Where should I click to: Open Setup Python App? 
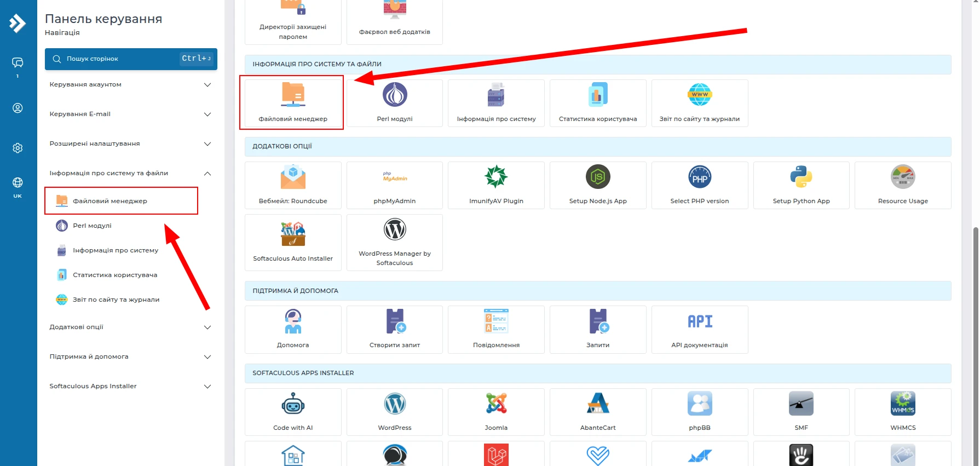coord(802,185)
